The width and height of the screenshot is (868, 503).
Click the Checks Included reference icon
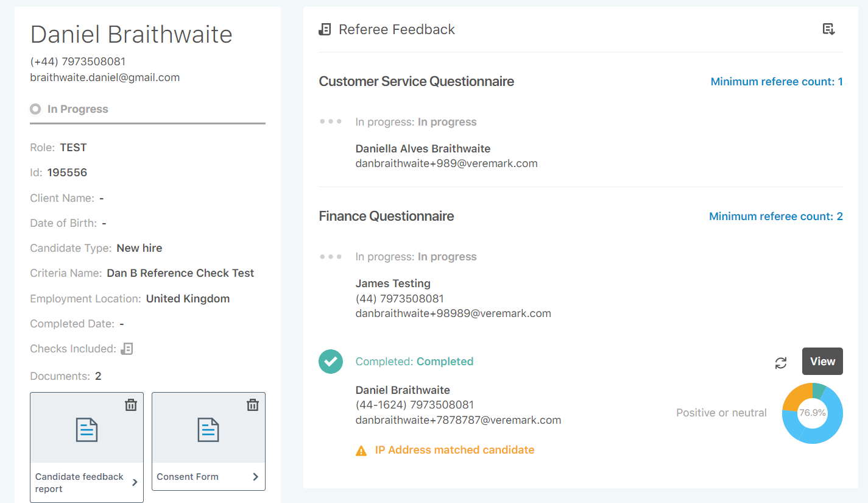127,349
